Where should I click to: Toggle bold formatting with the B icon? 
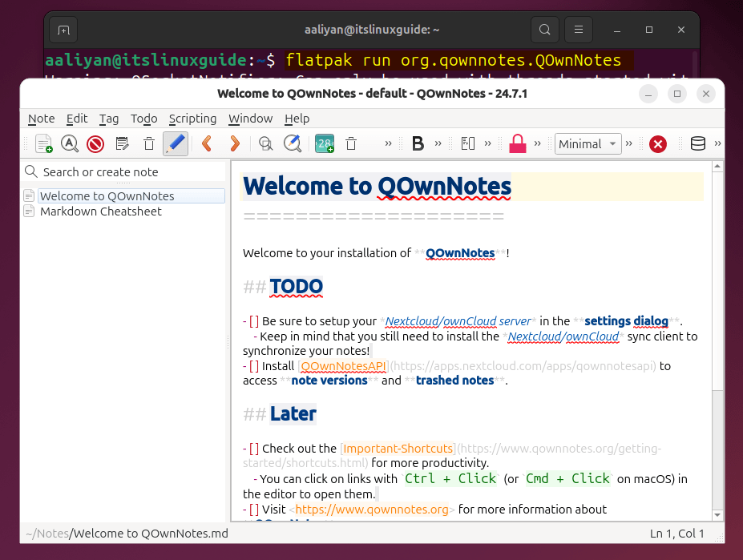[416, 143]
